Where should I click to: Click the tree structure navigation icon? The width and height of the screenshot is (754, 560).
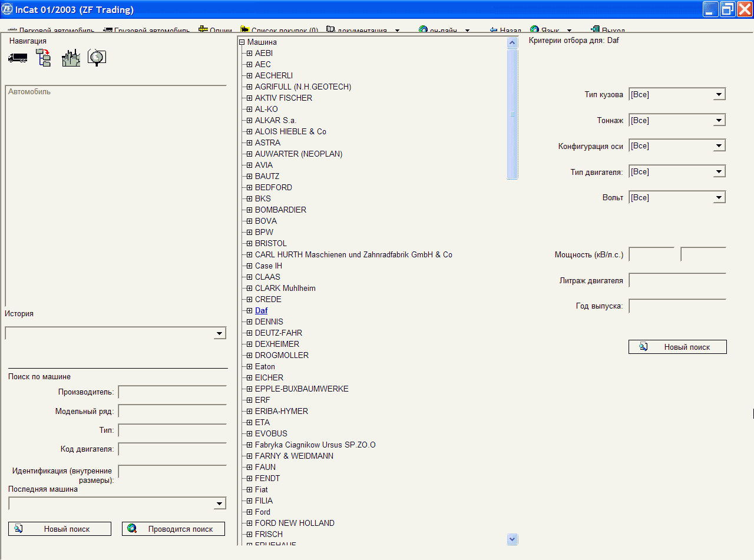coord(44,58)
